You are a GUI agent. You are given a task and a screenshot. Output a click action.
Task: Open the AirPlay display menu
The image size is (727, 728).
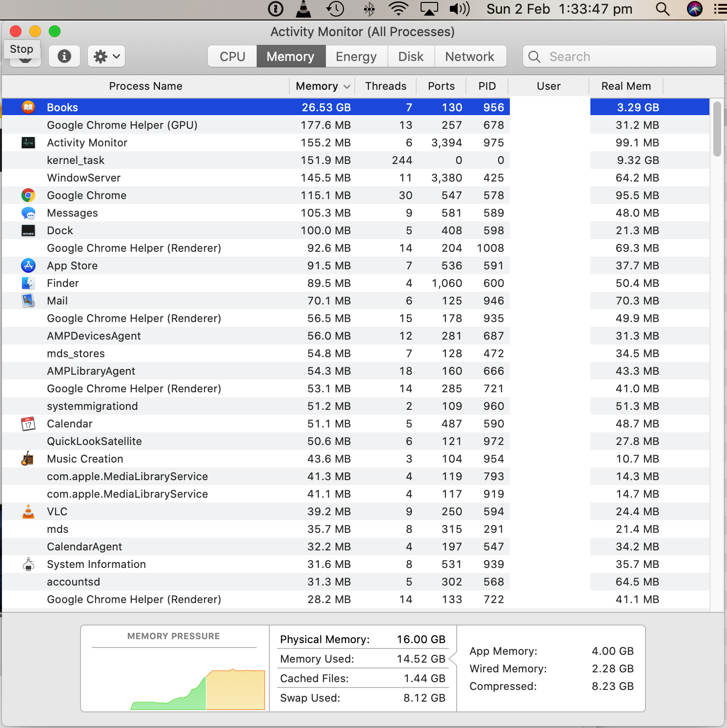coord(429,9)
